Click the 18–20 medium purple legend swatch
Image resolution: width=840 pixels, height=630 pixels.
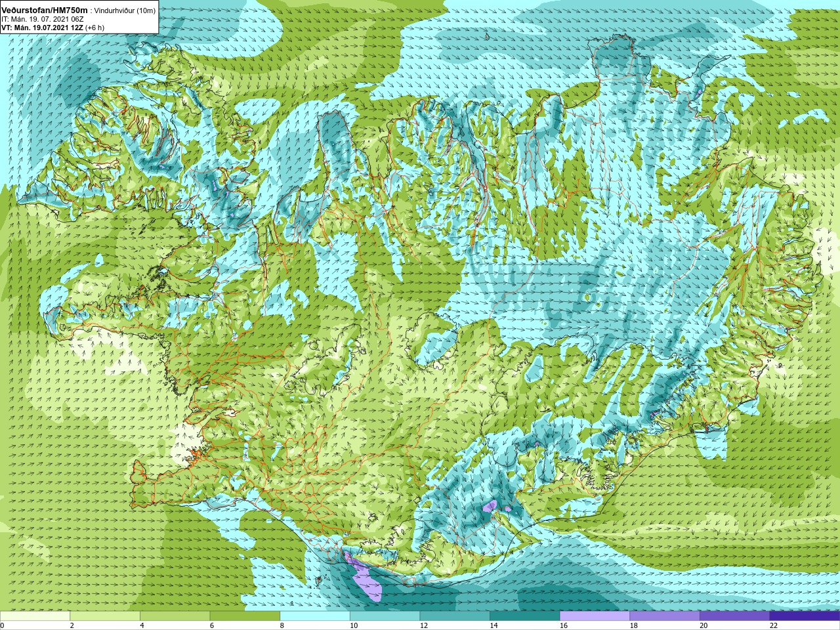(x=665, y=616)
